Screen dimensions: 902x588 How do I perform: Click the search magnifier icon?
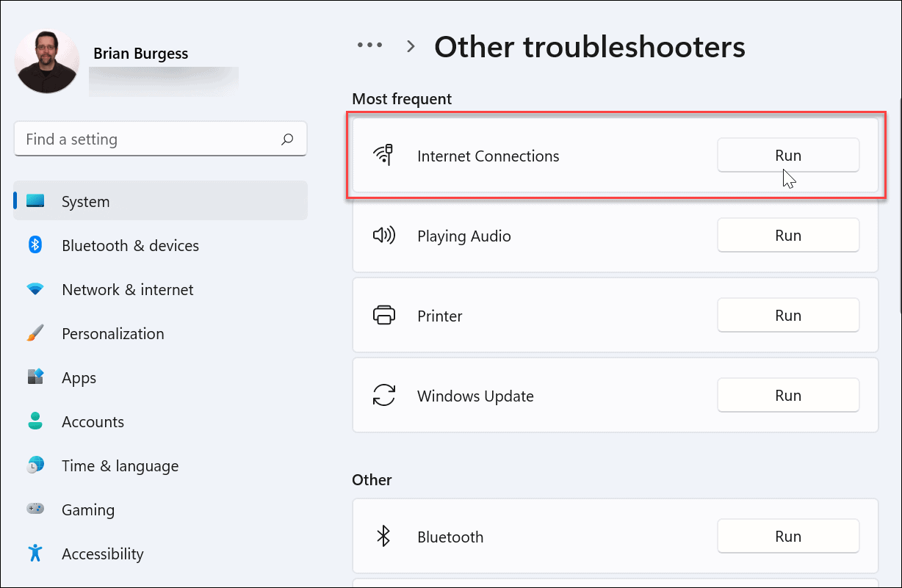point(287,139)
